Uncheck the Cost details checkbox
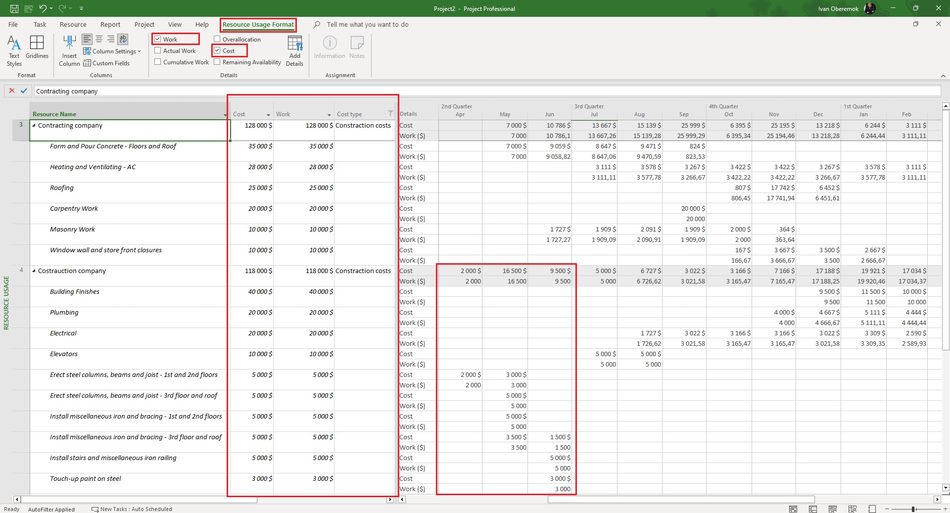 217,51
